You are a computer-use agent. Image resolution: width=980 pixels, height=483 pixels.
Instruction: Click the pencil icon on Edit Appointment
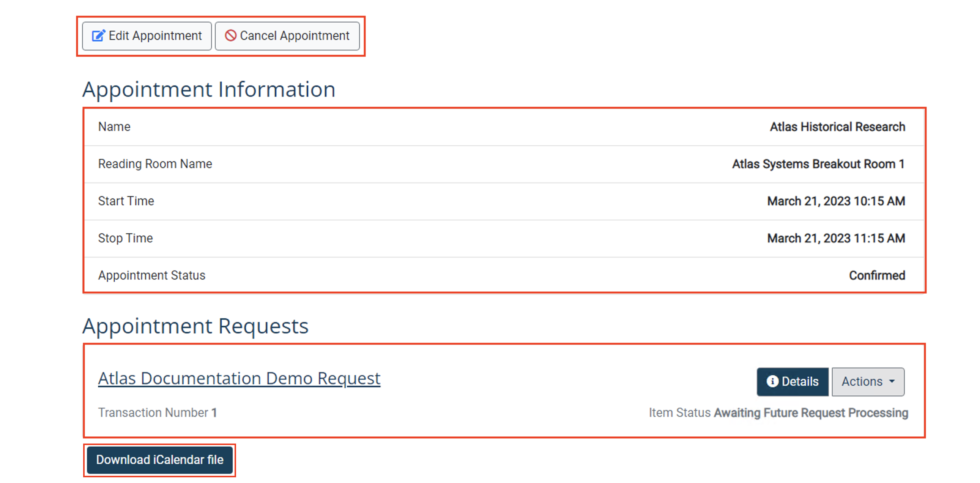tap(99, 35)
